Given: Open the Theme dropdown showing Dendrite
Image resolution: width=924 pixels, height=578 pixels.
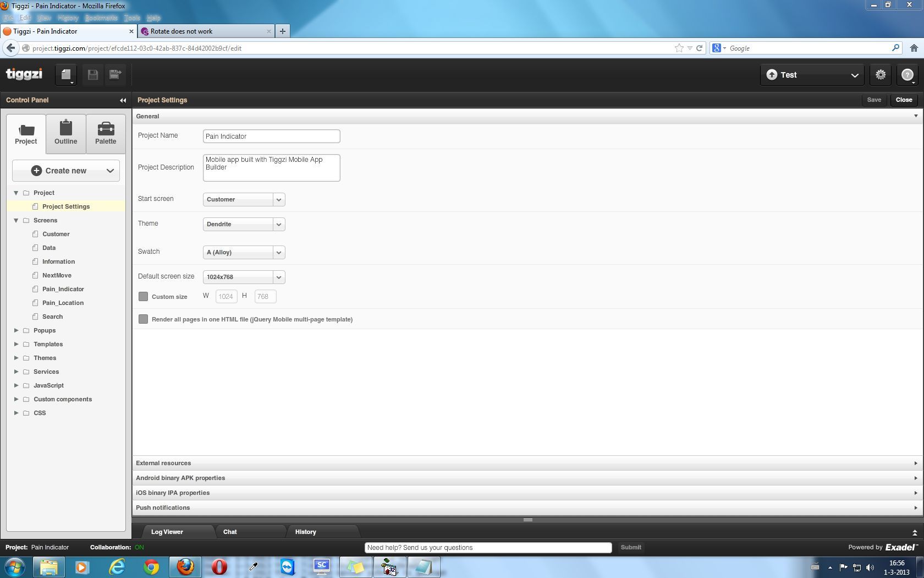Looking at the screenshot, I should (244, 224).
